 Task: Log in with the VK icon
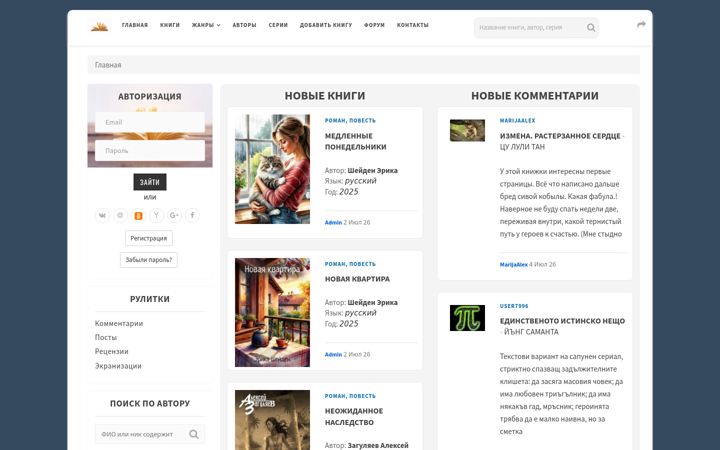[102, 215]
